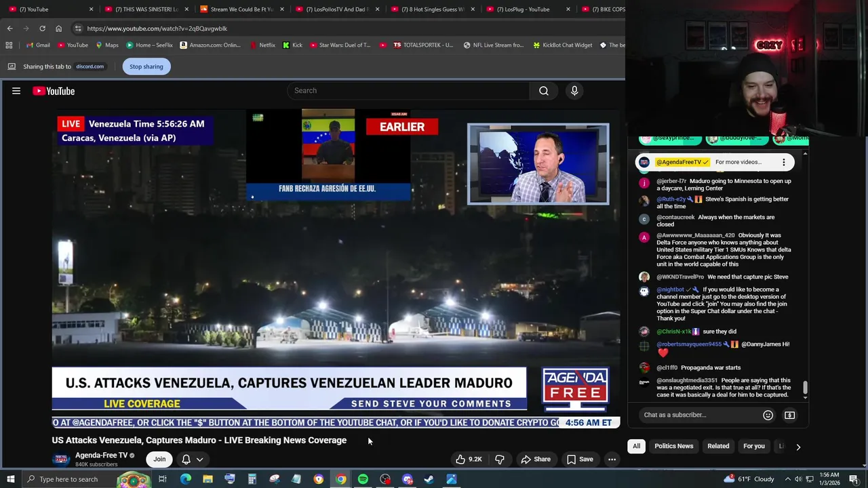Open the NFL Live Stream bookmark

pyautogui.click(x=493, y=45)
